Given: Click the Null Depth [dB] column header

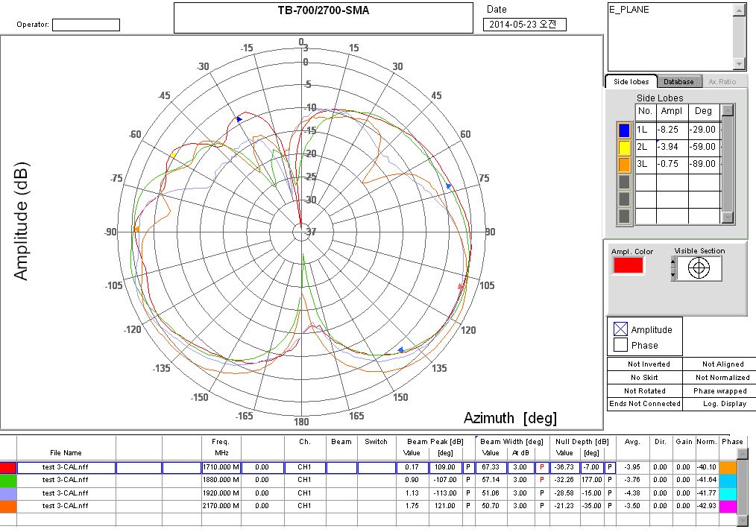Looking at the screenshot, I should coord(582,441).
